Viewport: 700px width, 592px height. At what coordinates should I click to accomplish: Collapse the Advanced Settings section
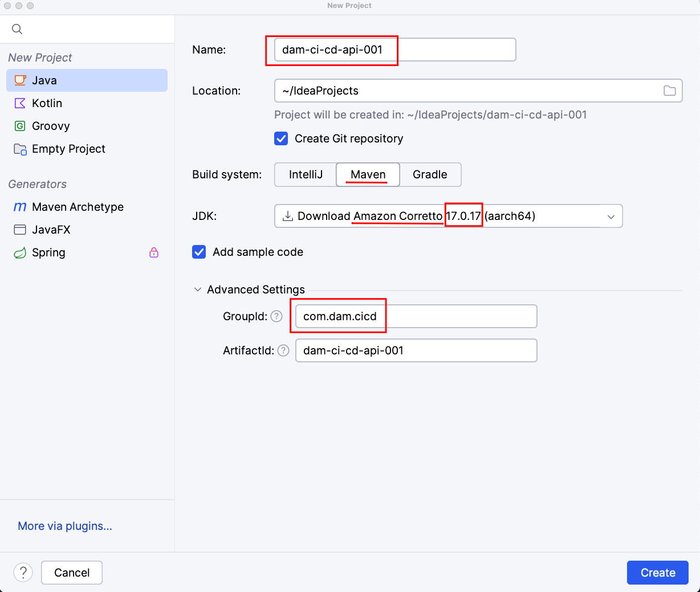[x=198, y=289]
